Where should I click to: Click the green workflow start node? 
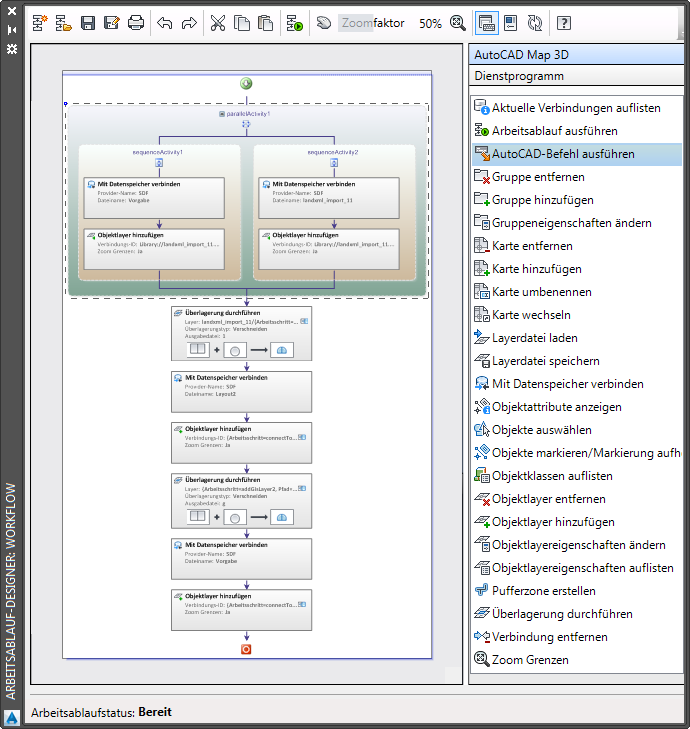pyautogui.click(x=246, y=84)
